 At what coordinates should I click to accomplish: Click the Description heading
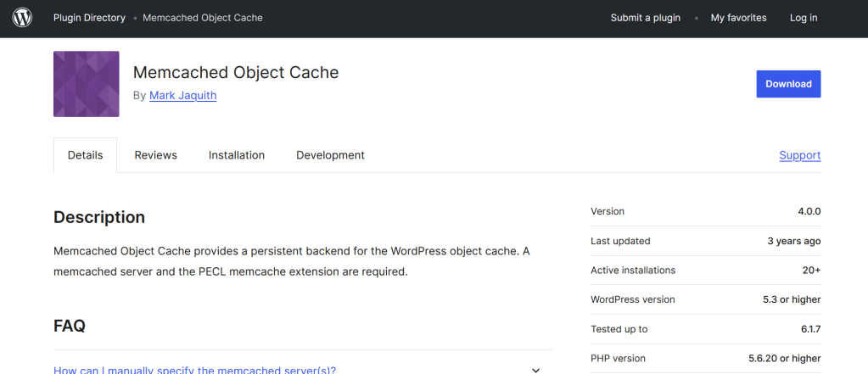[x=99, y=217]
